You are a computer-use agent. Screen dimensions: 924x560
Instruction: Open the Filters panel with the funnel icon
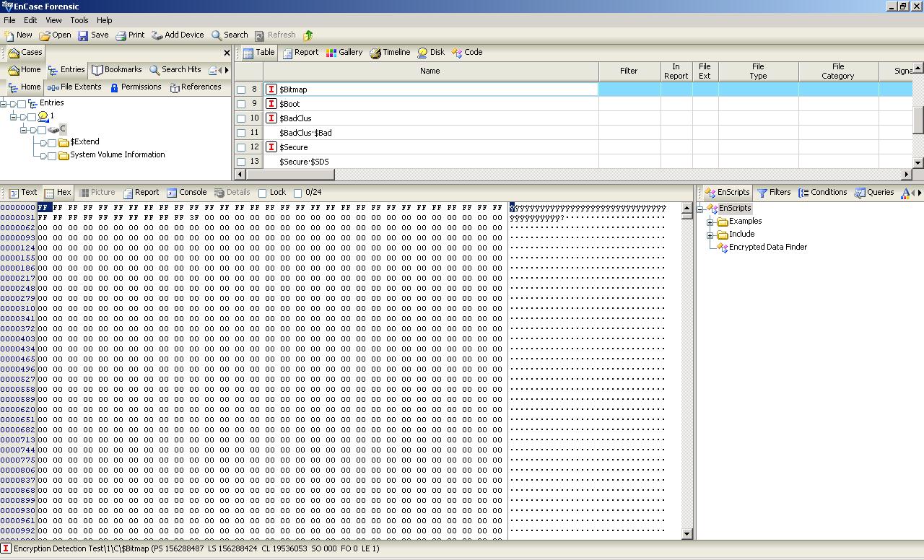pyautogui.click(x=774, y=192)
